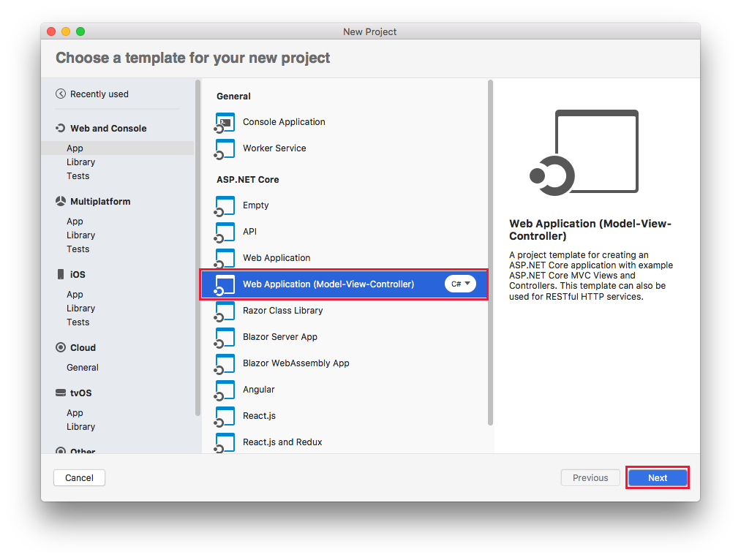This screenshot has width=741, height=560.
Task: Open the C# language dropdown
Action: [459, 284]
